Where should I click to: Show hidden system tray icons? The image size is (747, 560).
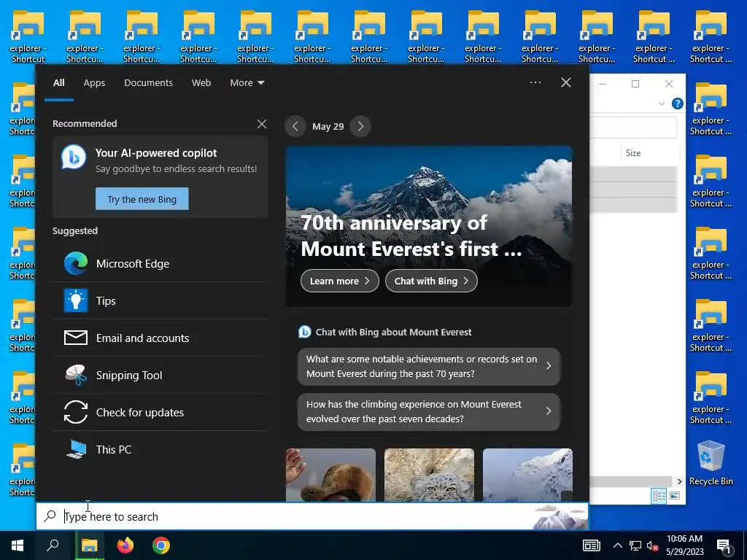(617, 545)
